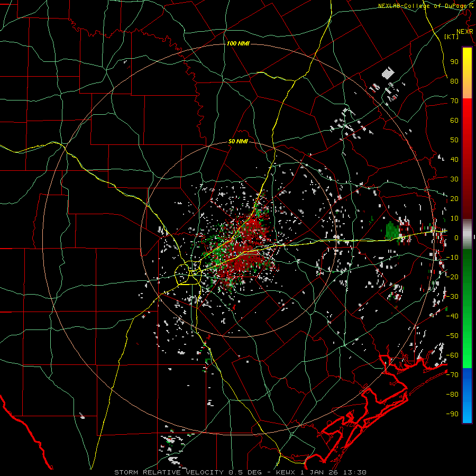
Task: Click the gray square echo block in the northeast
Action: [388, 73]
